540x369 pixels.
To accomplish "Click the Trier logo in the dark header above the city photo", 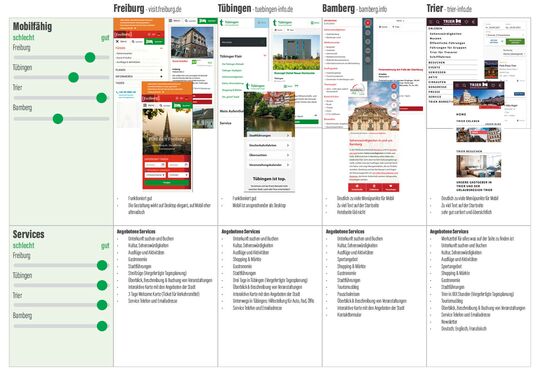I will (479, 85).
